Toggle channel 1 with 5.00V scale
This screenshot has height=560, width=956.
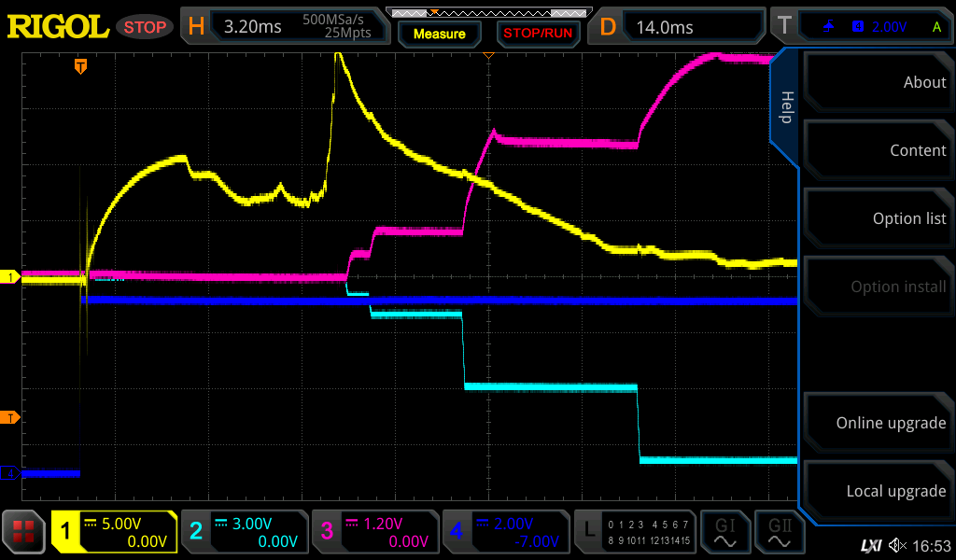(x=115, y=533)
